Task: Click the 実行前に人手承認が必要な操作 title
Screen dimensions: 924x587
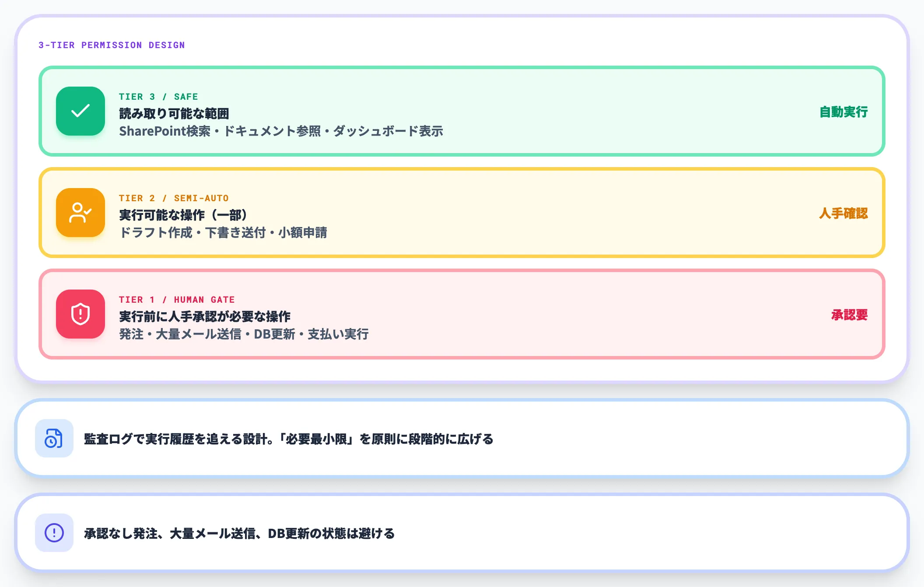Action: click(205, 317)
